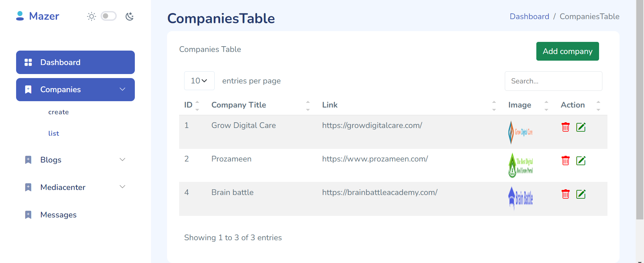644x263 pixels.
Task: Select the sun light-mode icon
Action: [x=91, y=16]
